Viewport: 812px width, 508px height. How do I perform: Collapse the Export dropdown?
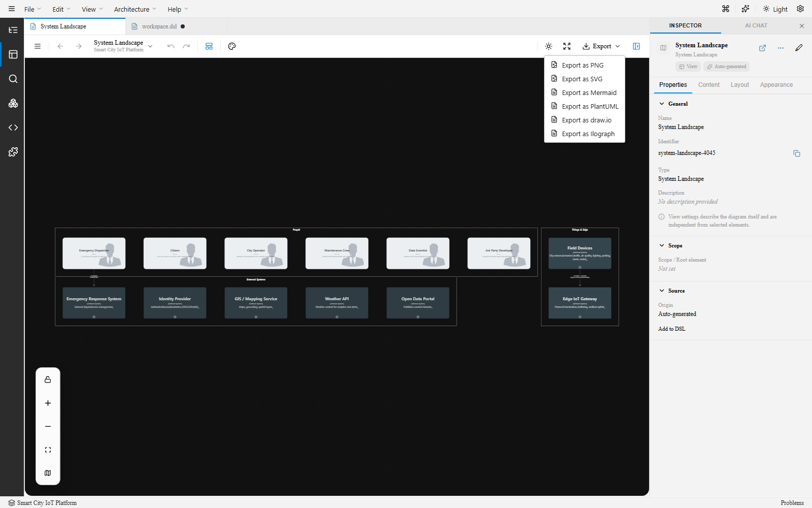[x=601, y=46]
